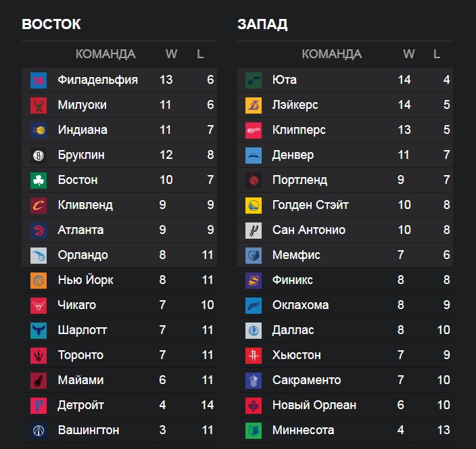Open the Денвер team link
The image size is (476, 449).
[x=293, y=155]
